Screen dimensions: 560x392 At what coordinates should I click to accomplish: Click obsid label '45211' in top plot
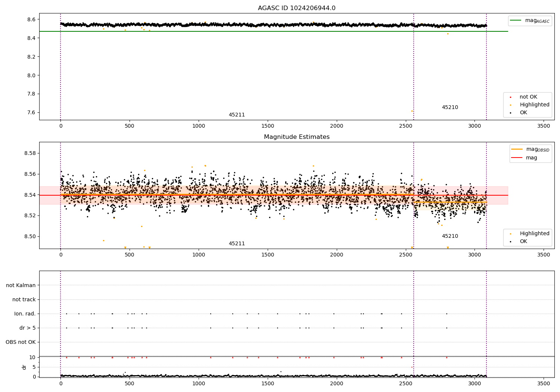tap(237, 115)
